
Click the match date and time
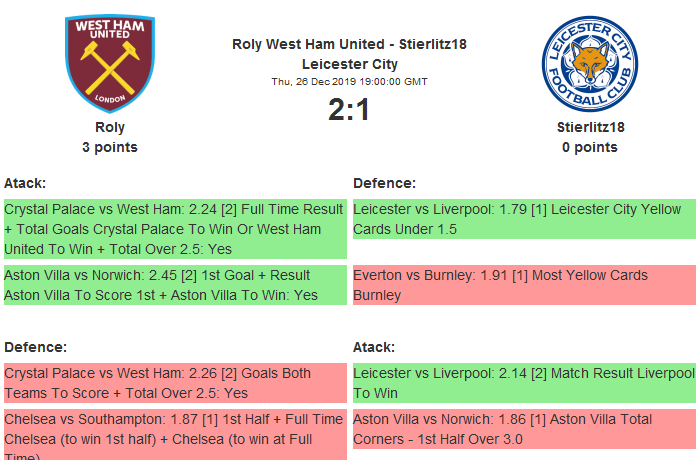coord(349,82)
